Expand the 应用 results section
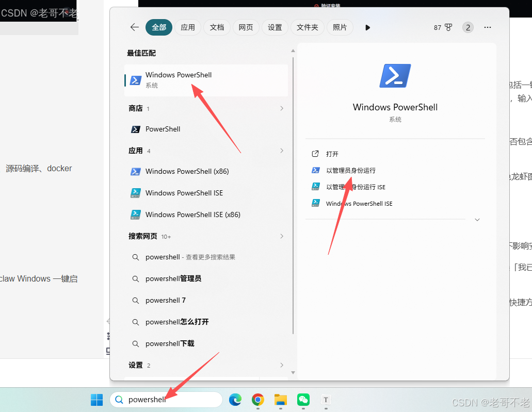Viewport: 532px width, 412px height. [282, 151]
